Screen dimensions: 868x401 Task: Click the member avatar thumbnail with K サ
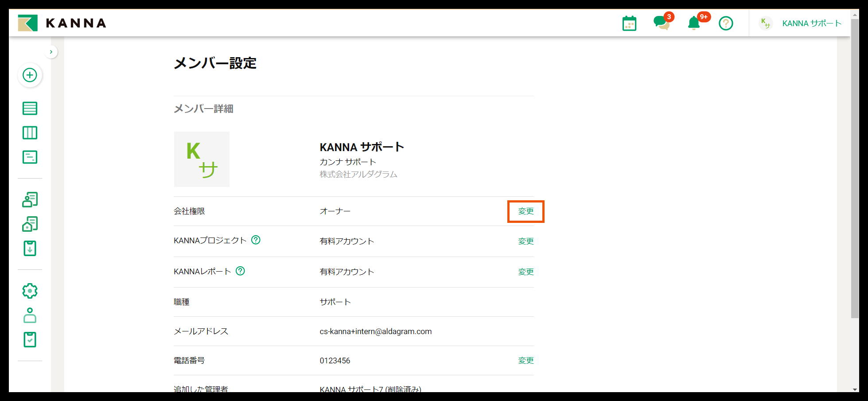point(202,159)
